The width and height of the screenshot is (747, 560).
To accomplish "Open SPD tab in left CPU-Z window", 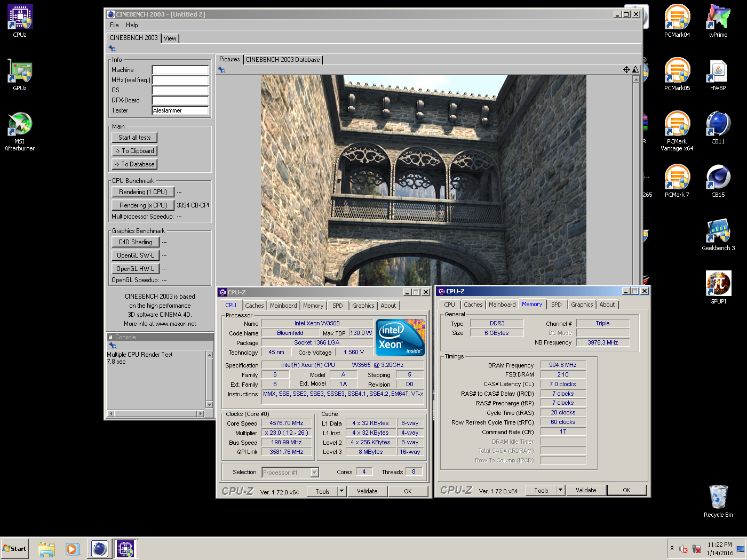I will (338, 306).
